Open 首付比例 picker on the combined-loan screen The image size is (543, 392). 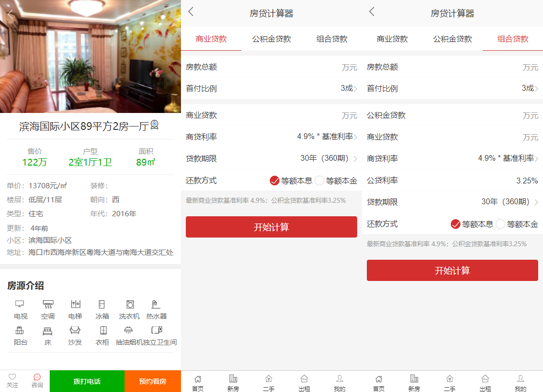[453, 88]
